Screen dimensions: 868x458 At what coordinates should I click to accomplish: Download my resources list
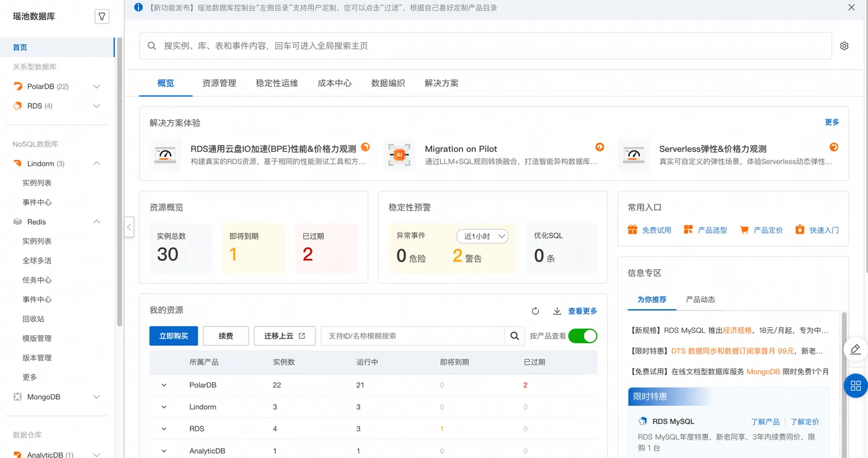[x=557, y=311]
